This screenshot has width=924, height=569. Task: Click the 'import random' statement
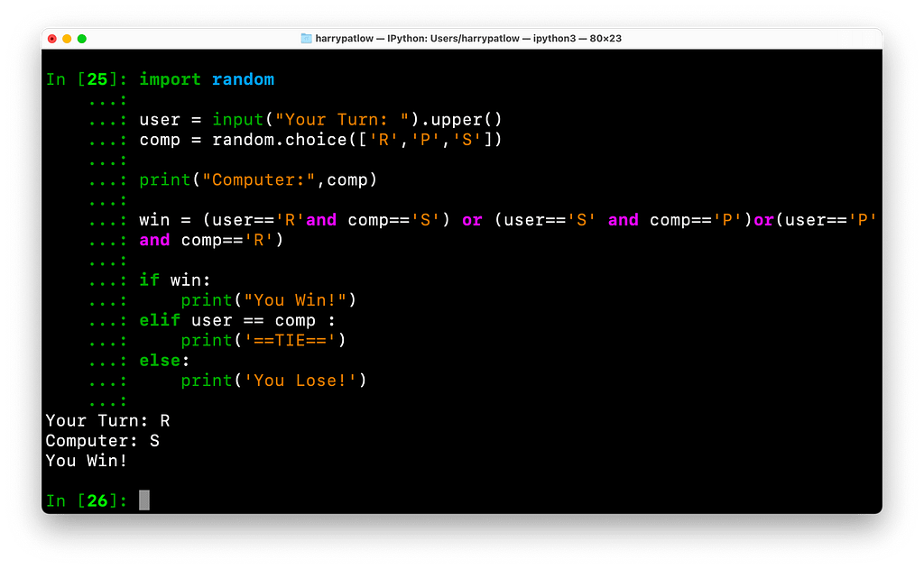click(x=207, y=79)
